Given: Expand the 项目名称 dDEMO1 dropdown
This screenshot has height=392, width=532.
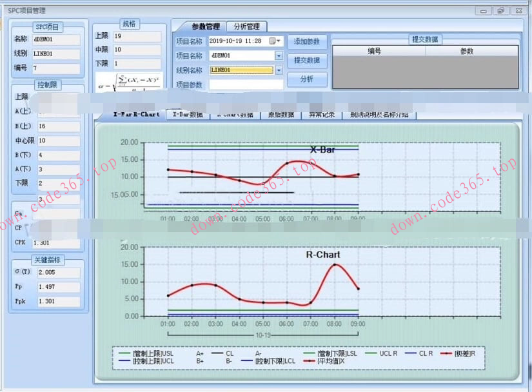Looking at the screenshot, I should point(279,56).
